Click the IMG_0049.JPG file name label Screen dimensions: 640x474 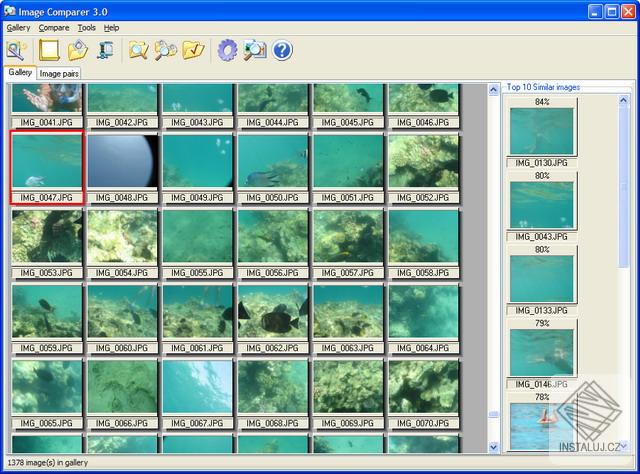[197, 198]
